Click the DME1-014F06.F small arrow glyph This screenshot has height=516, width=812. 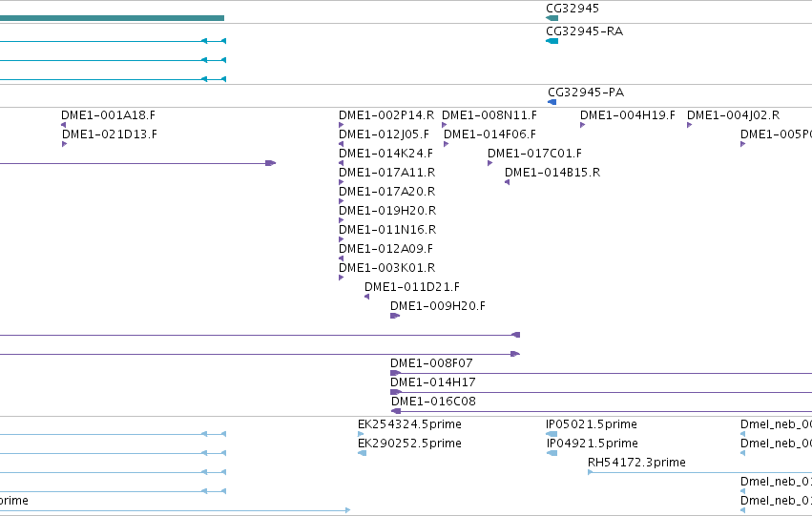click(x=447, y=144)
